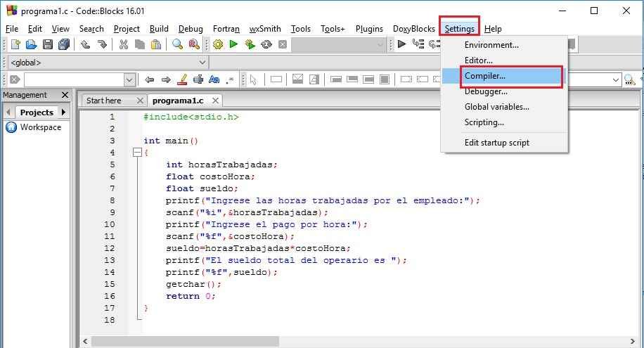Click the Build and run icon
The height and width of the screenshot is (348, 644).
(x=250, y=44)
